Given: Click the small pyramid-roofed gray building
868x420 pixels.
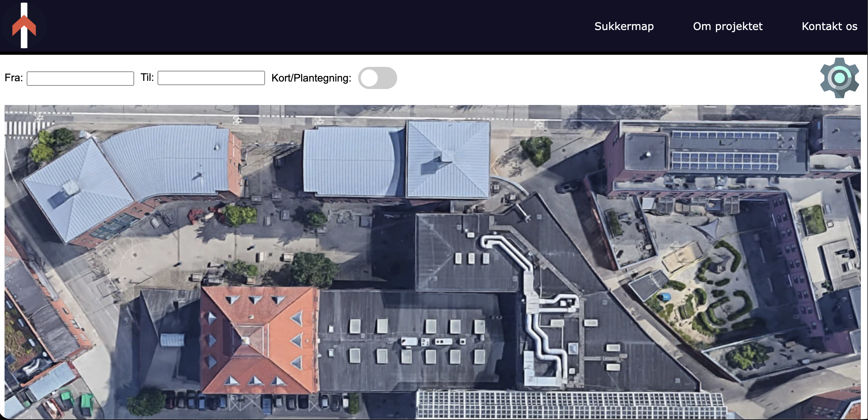Looking at the screenshot, I should [448, 158].
